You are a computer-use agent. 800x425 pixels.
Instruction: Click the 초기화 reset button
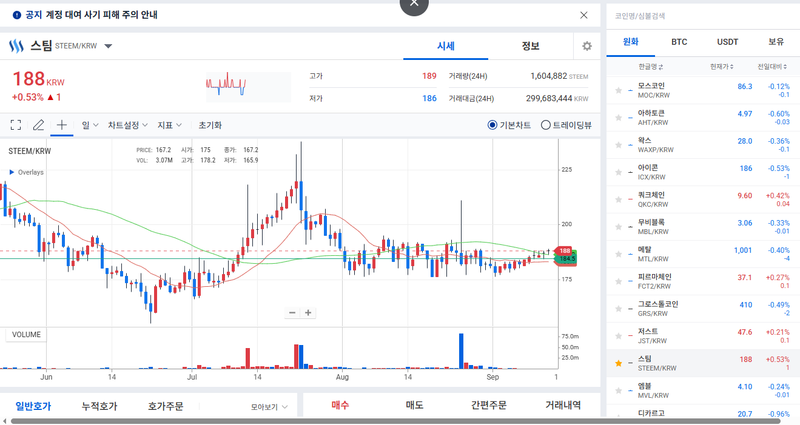click(210, 125)
